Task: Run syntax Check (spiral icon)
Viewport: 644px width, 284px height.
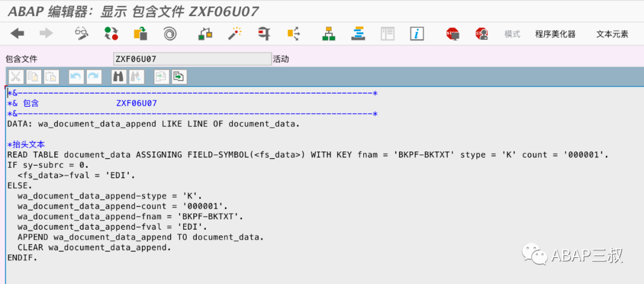Action: 169,33
